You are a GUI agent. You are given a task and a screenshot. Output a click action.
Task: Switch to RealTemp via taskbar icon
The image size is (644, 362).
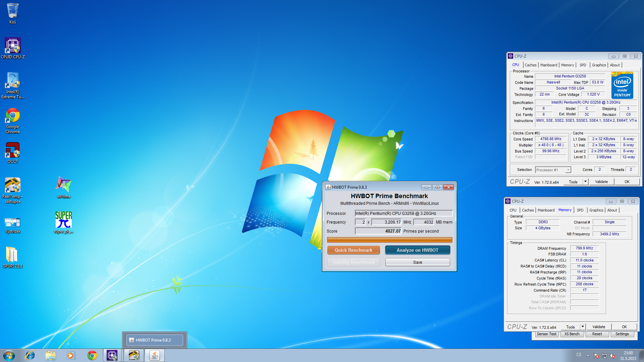click(x=133, y=355)
